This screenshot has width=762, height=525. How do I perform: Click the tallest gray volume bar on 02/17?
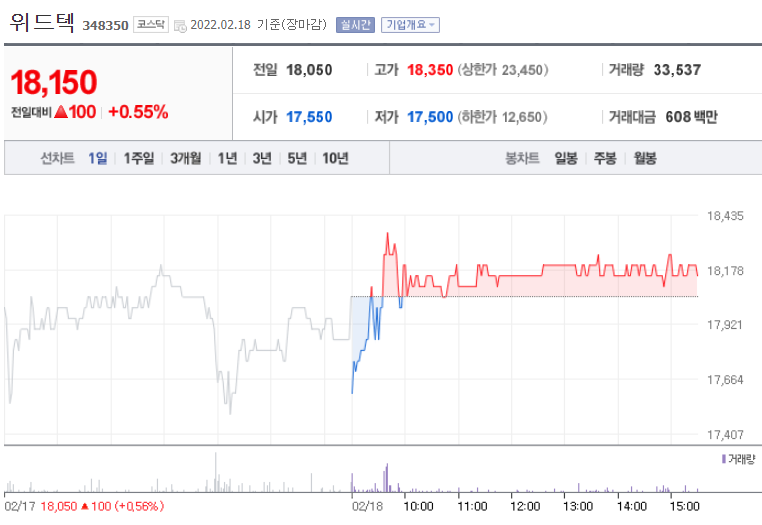(x=216, y=472)
